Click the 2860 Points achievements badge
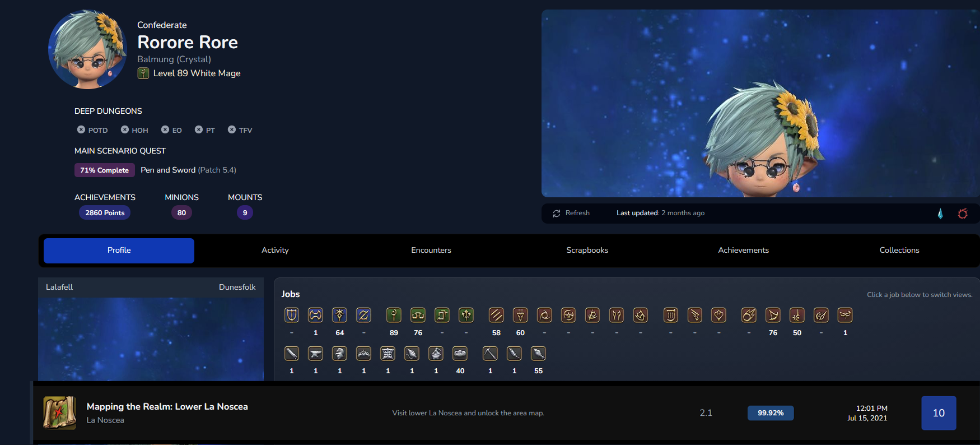Screen dimensions: 980x445 [105, 213]
